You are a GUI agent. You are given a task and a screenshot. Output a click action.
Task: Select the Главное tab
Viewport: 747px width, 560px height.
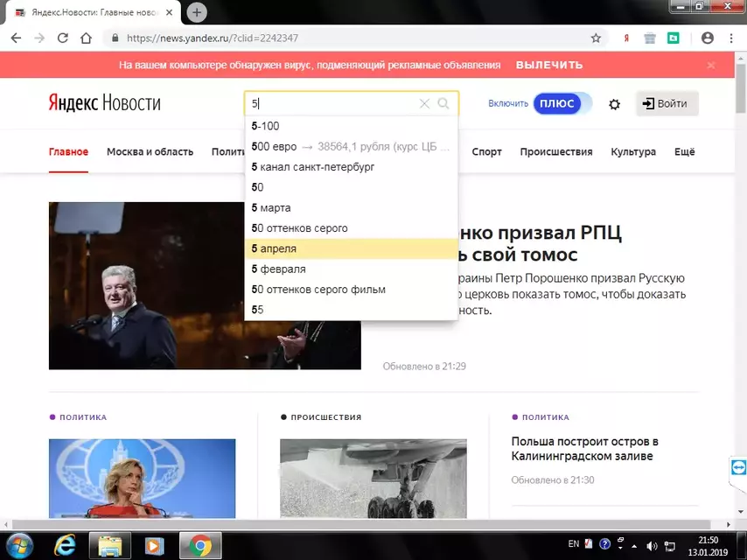click(x=68, y=151)
